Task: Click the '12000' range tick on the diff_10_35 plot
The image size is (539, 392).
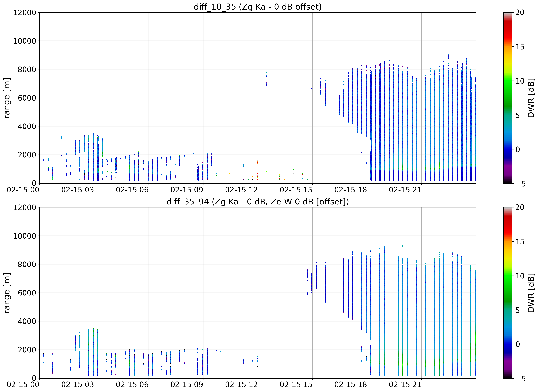Action: click(x=25, y=13)
